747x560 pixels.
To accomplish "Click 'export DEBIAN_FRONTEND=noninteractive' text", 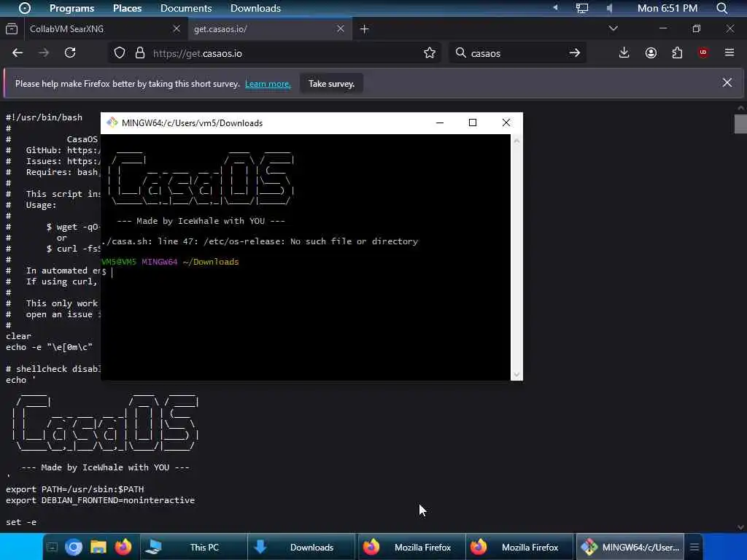I will click(100, 500).
